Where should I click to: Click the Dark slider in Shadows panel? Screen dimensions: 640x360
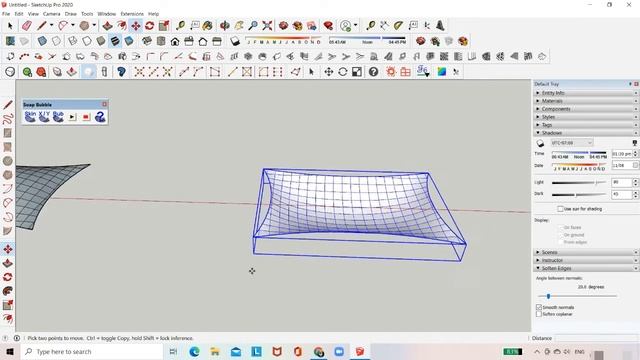coord(578,195)
